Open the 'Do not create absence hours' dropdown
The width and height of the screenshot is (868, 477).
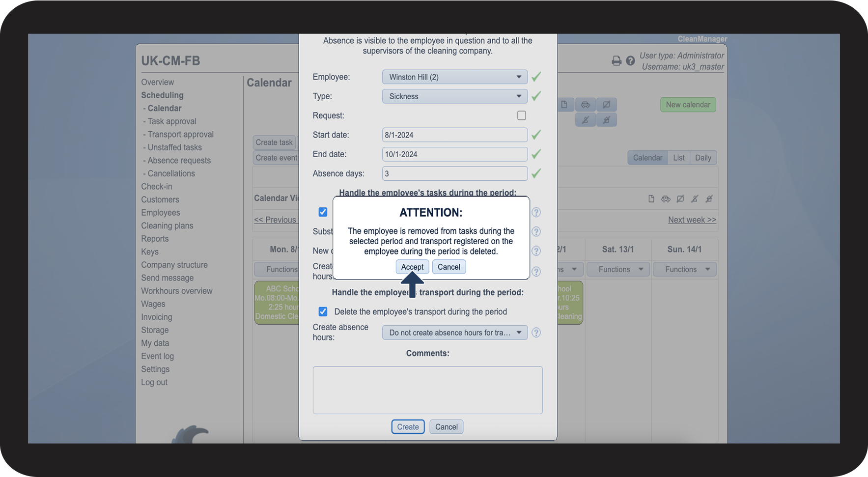(455, 333)
